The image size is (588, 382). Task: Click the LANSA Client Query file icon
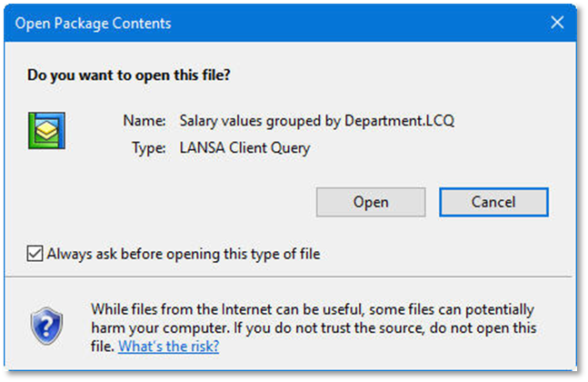coord(44,129)
